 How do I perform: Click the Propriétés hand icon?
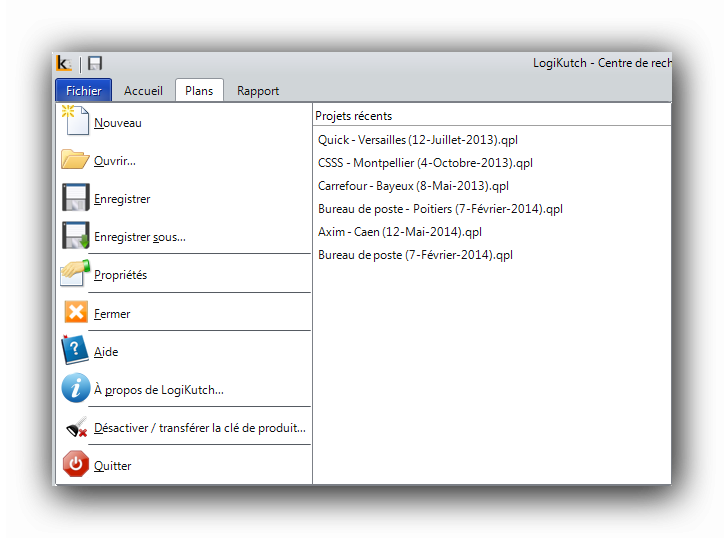[75, 273]
